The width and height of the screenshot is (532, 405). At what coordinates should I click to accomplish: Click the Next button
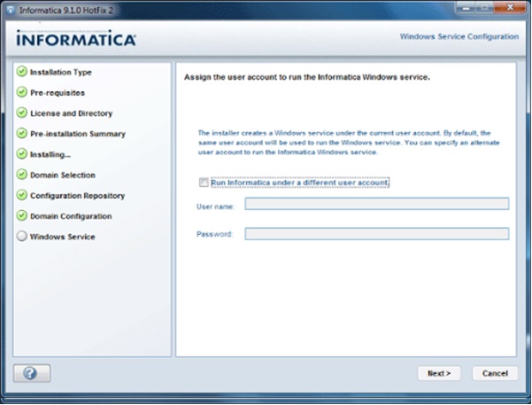[x=439, y=373]
